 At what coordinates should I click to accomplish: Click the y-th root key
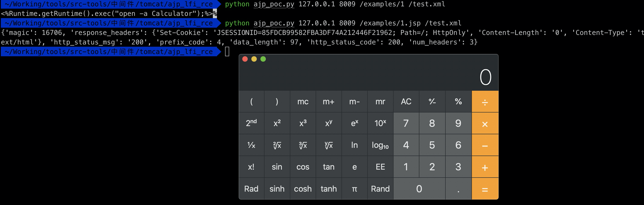tap(329, 145)
